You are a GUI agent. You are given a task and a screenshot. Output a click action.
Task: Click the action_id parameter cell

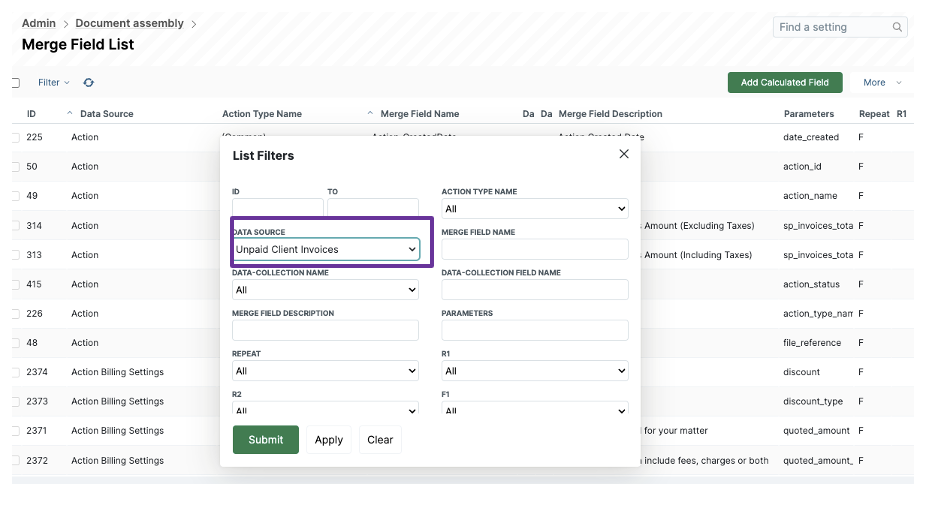click(x=802, y=167)
